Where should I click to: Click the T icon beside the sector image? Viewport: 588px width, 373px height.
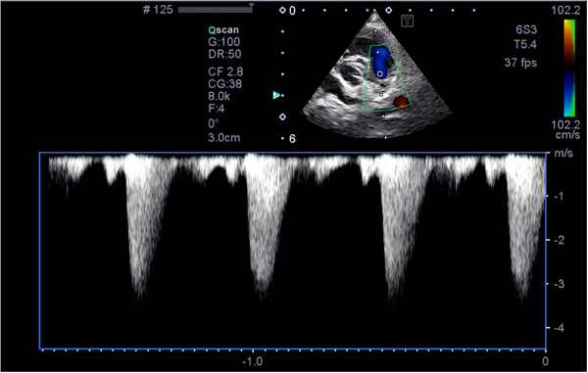pyautogui.click(x=407, y=21)
